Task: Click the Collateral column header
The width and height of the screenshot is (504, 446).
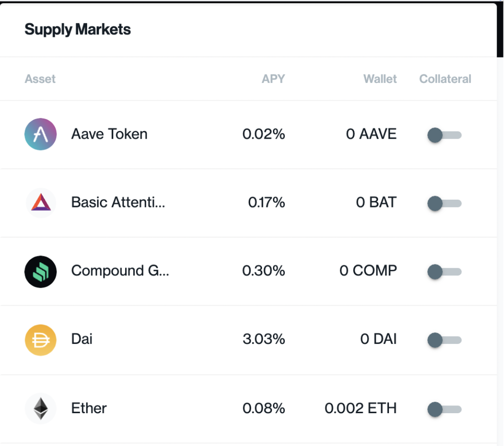Action: (x=445, y=78)
